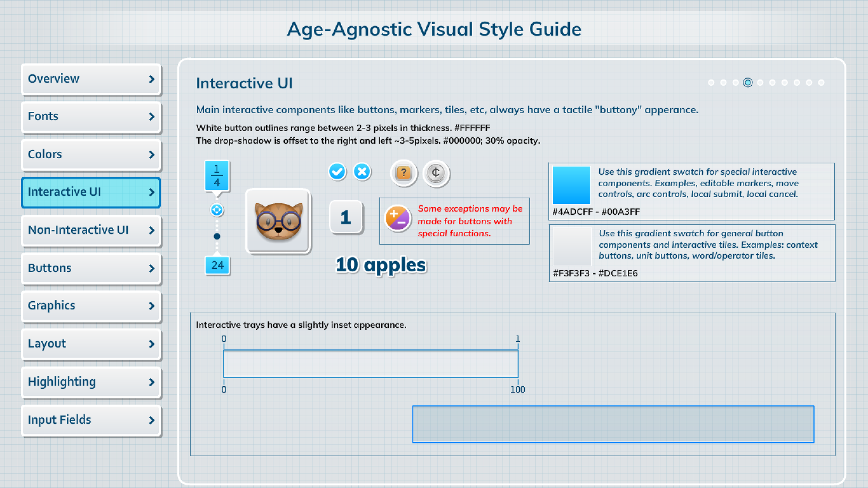This screenshot has width=868, height=488.
Task: Open the Input Fields section
Action: tap(91, 420)
